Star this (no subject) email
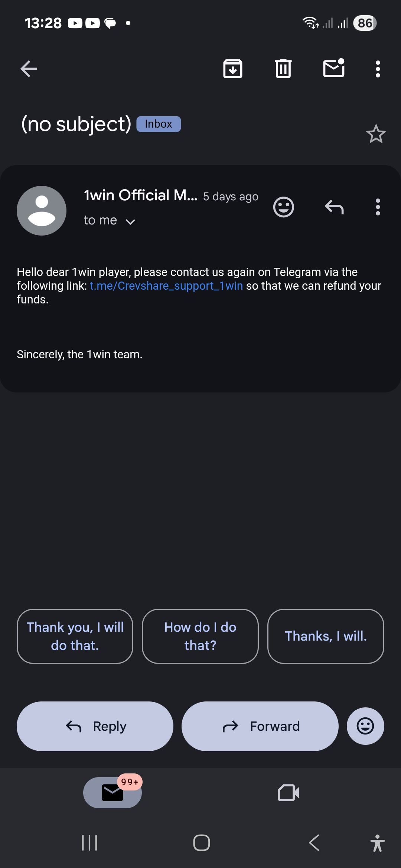The height and width of the screenshot is (868, 401). (376, 134)
